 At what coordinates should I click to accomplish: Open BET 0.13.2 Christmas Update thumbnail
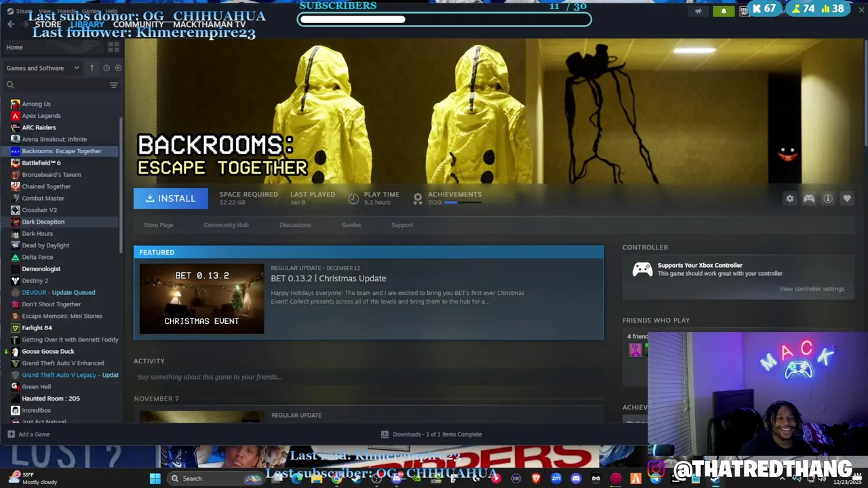[x=201, y=298]
